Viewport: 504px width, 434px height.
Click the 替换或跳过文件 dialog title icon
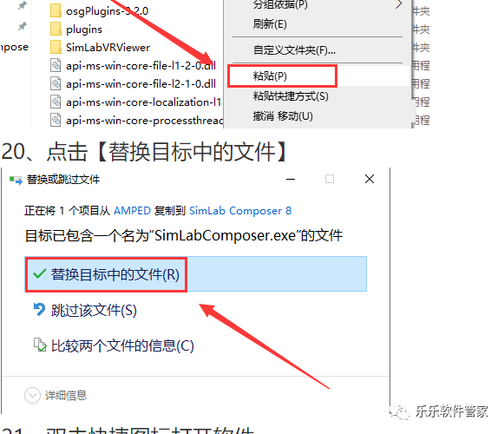pyautogui.click(x=16, y=180)
